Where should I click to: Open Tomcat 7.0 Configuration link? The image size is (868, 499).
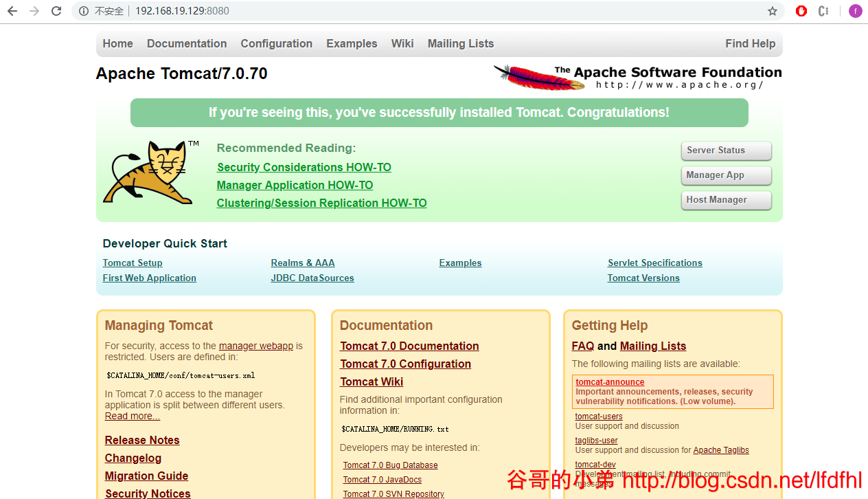406,364
